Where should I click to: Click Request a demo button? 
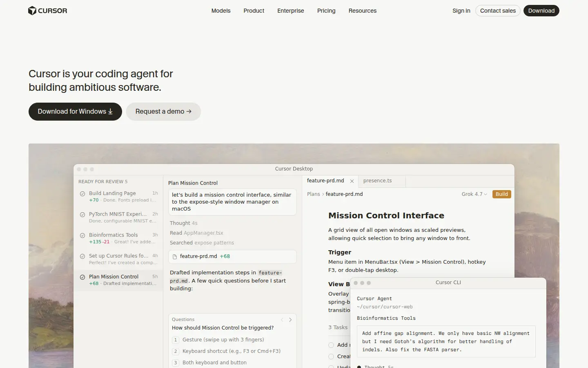pos(163,112)
